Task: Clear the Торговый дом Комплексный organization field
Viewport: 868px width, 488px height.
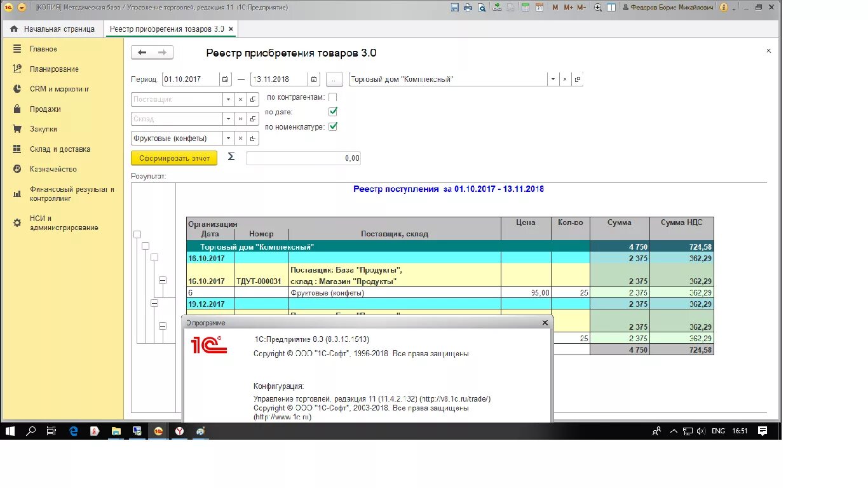Action: pyautogui.click(x=565, y=79)
